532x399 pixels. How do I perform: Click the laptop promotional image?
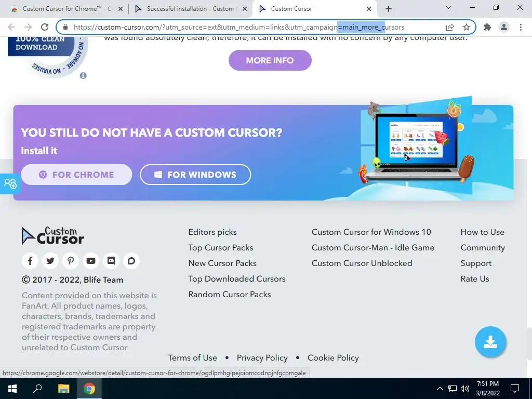tap(416, 146)
